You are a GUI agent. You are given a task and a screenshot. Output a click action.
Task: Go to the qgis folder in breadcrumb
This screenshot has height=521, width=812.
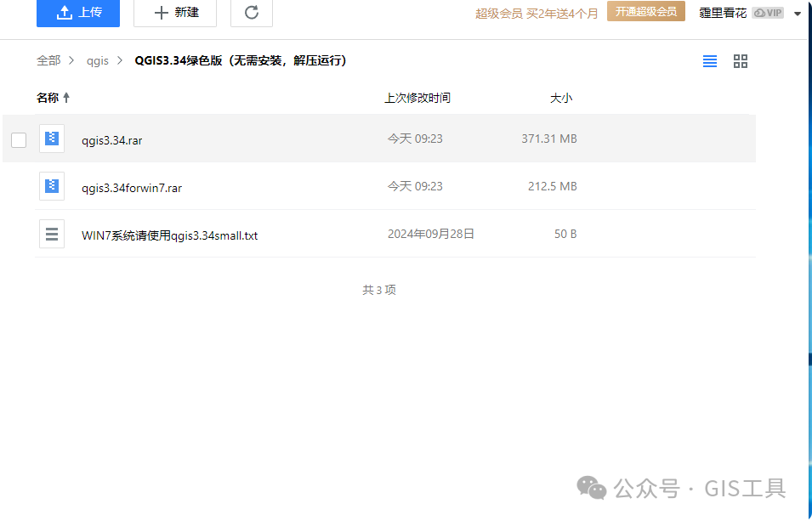coord(98,61)
